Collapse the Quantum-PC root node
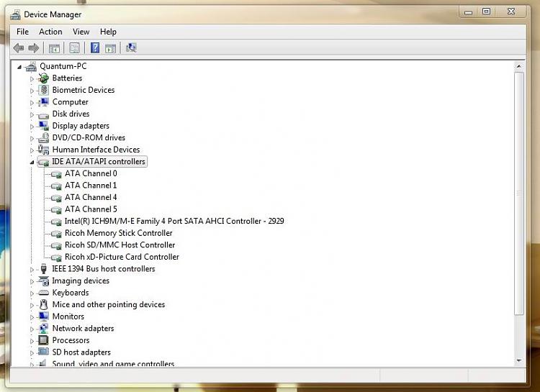Screen dimensions: 540x392 point(19,67)
